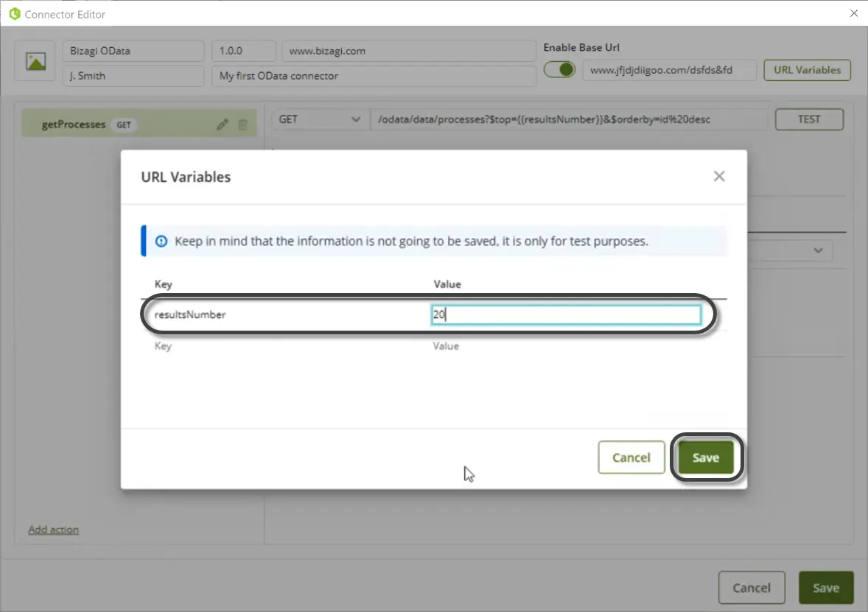868x612 pixels.
Task: Click the Enable Base Url label
Action: click(581, 48)
